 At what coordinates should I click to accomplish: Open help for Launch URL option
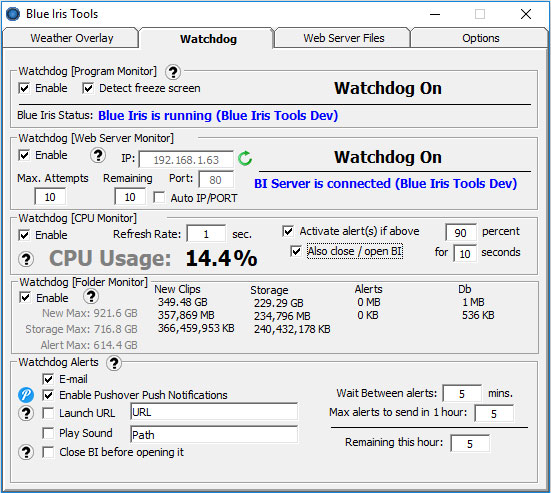click(x=26, y=413)
